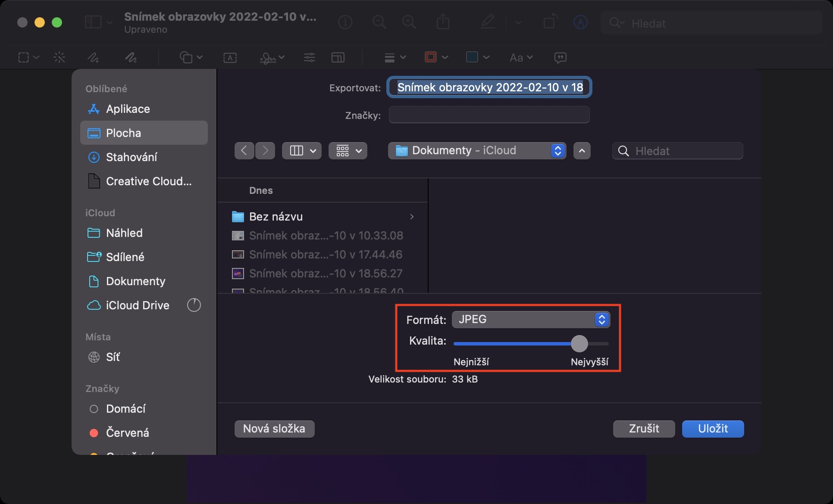Open the Dokumenty – iCloud location popup
The image size is (833, 504).
tap(477, 151)
